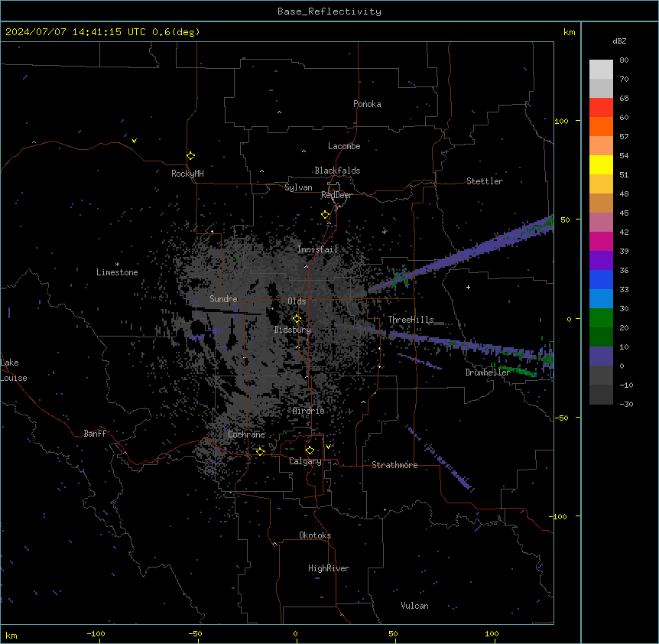659x644 pixels.
Task: Select the Calgary city label
Action: pyautogui.click(x=305, y=461)
